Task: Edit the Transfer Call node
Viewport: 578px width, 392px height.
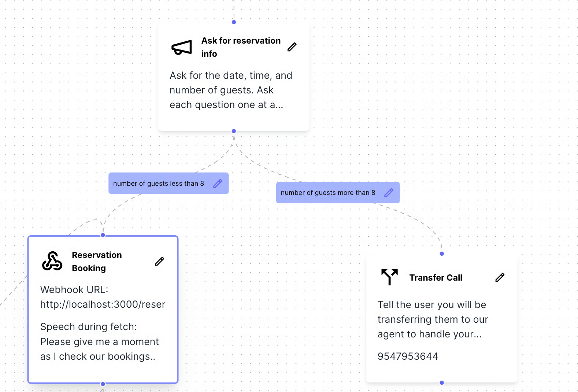Action: pos(500,277)
